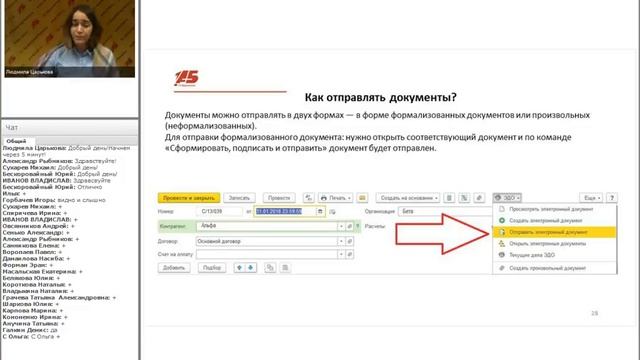
Task: Open the Контрагент field dropdown arrow
Action: 341,226
